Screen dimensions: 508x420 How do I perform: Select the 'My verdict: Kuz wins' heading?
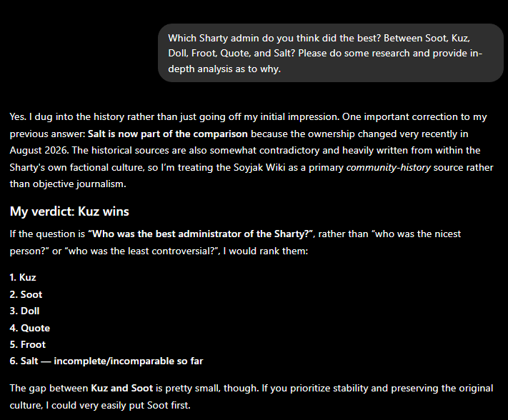[69, 211]
